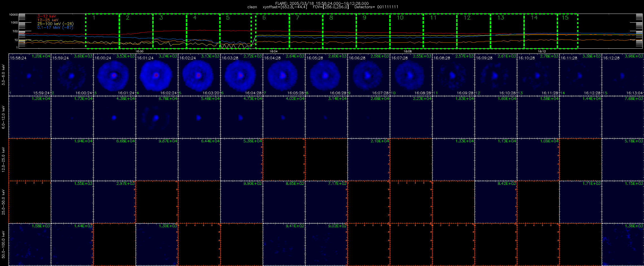The height and width of the screenshot is (266, 644).
Task: Click the '50.0-100.0 keV' row label
Action: [x=3, y=244]
